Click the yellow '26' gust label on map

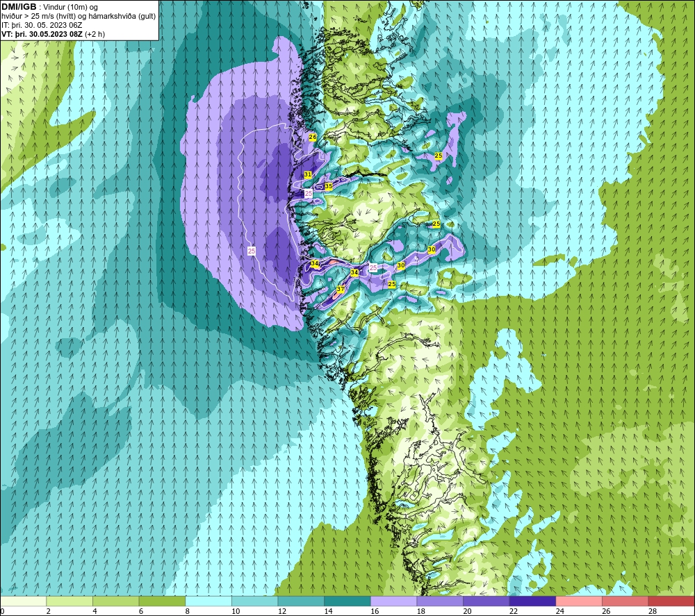pyautogui.click(x=313, y=138)
